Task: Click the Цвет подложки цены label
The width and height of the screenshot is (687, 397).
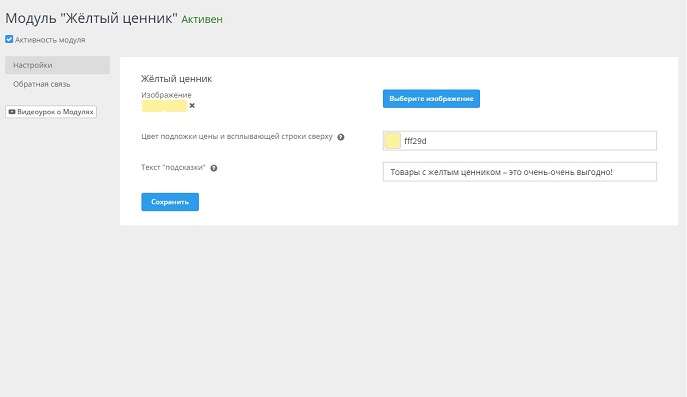Action: point(237,137)
